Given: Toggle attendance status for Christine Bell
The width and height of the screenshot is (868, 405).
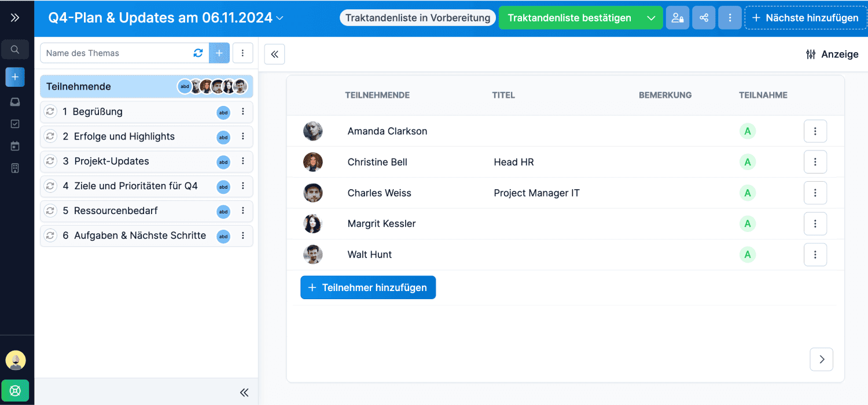Looking at the screenshot, I should tap(748, 162).
